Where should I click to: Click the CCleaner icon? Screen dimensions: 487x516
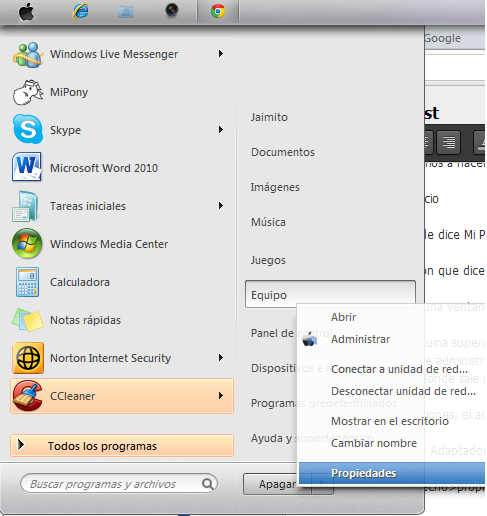pos(28,396)
